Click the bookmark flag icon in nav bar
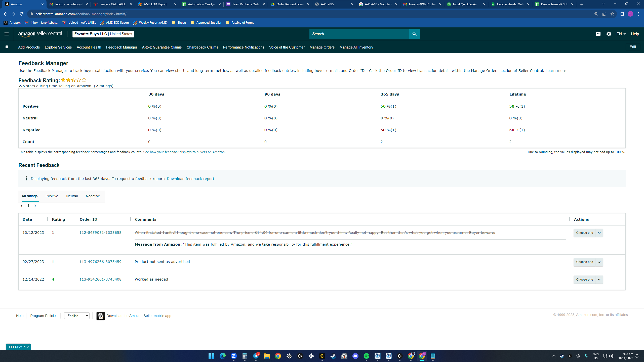644x362 pixels. pyautogui.click(x=7, y=47)
